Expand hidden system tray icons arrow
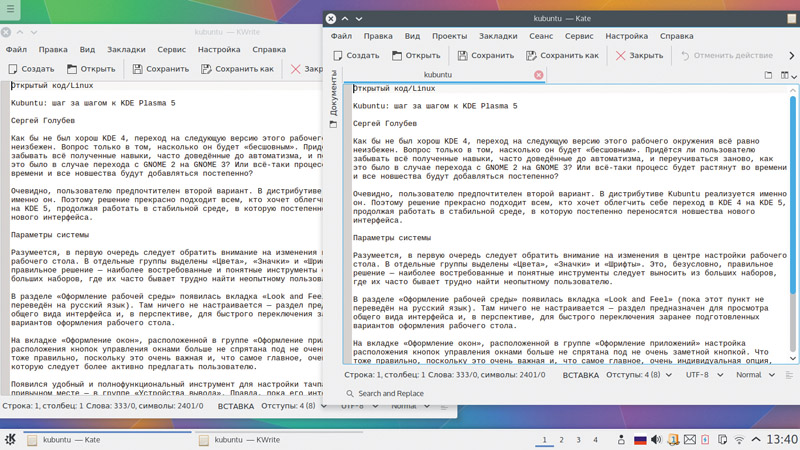 click(756, 440)
